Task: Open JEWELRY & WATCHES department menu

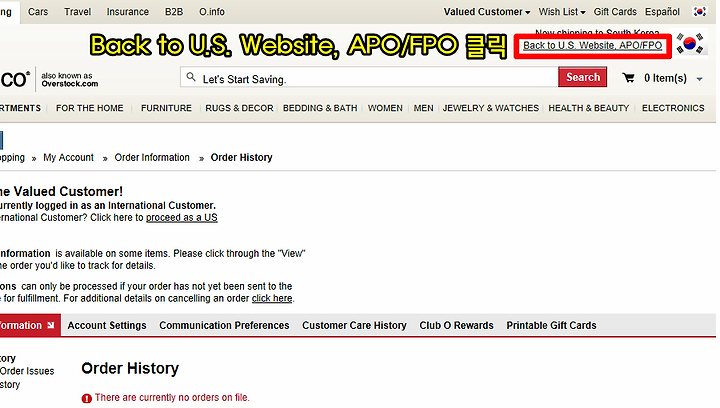Action: [x=491, y=108]
